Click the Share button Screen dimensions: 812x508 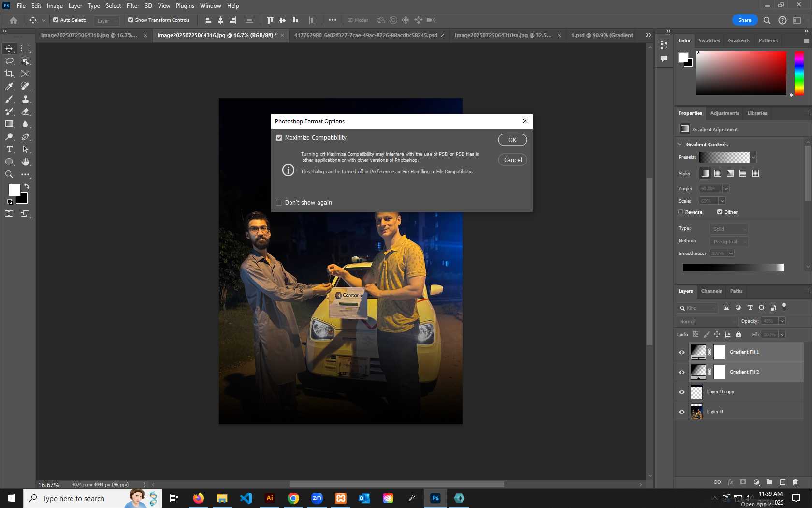(744, 20)
